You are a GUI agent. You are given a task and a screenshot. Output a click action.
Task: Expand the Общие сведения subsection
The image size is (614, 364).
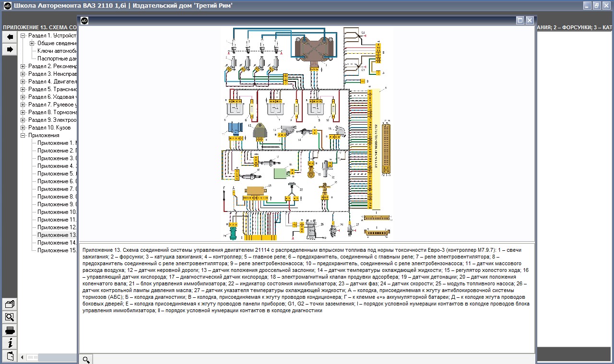pyautogui.click(x=32, y=43)
